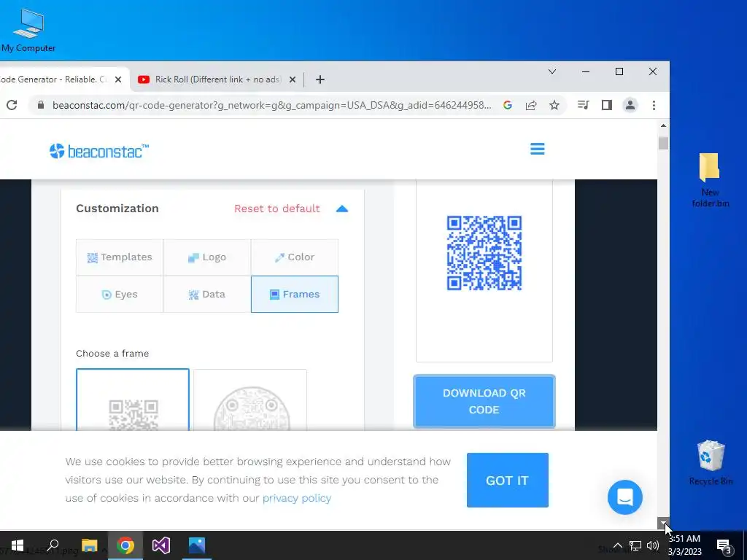Select the Templates customization tab
The image size is (747, 560).
[120, 257]
